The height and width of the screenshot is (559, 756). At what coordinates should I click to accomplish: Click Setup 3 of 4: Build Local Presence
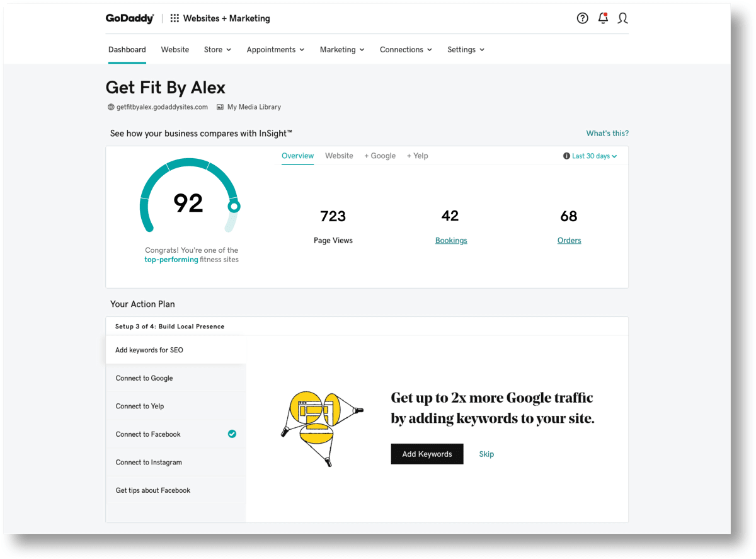(170, 326)
